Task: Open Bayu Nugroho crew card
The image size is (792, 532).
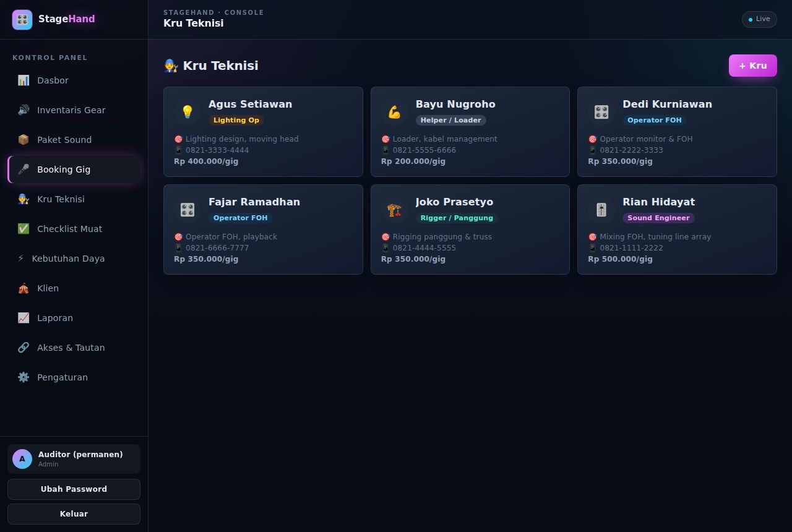Action: click(470, 132)
